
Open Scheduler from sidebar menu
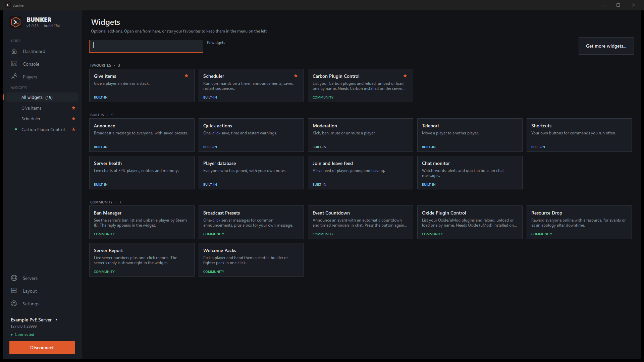coord(31,119)
